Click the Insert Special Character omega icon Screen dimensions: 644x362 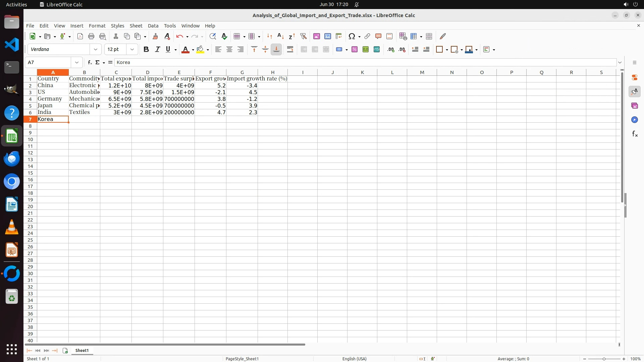point(352,36)
